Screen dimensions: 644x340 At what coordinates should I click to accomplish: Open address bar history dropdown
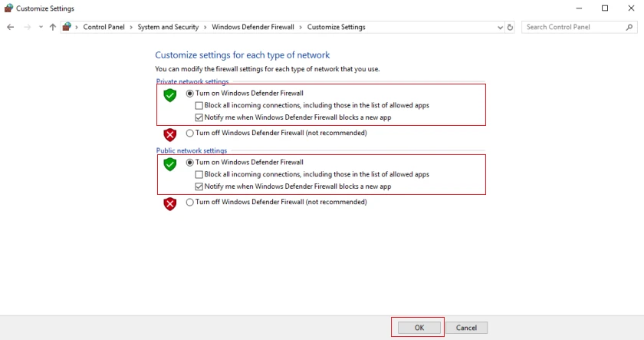pos(500,28)
